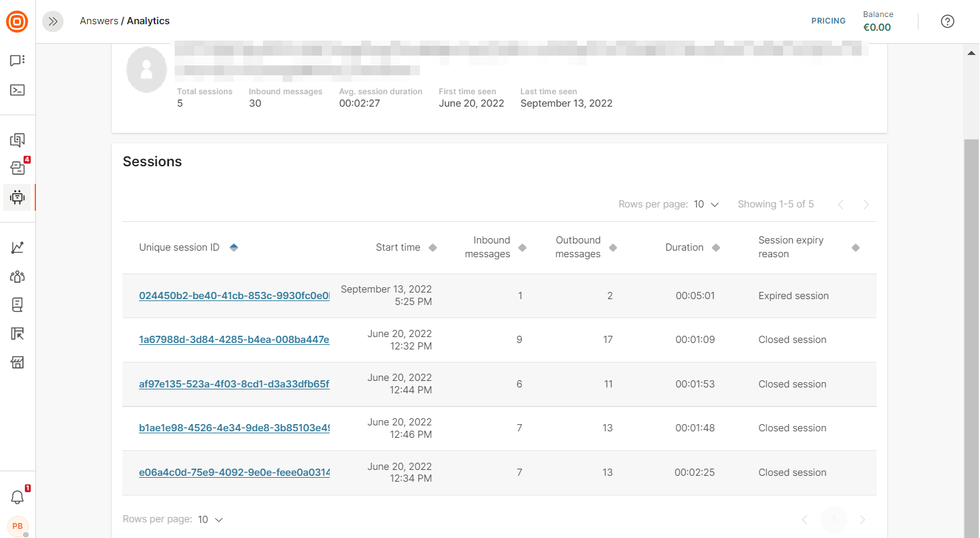
Task: Click the Answers breadcrumb link
Action: click(x=99, y=21)
